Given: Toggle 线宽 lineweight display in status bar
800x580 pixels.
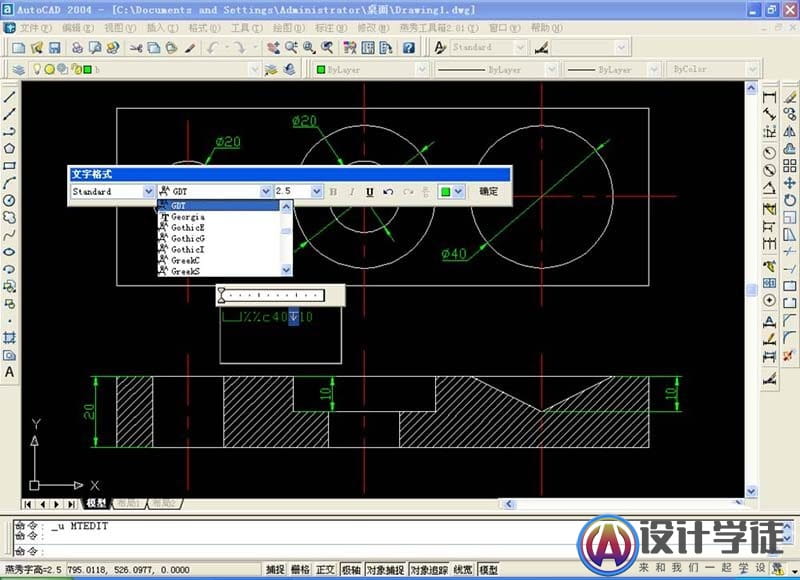Looking at the screenshot, I should (x=463, y=569).
